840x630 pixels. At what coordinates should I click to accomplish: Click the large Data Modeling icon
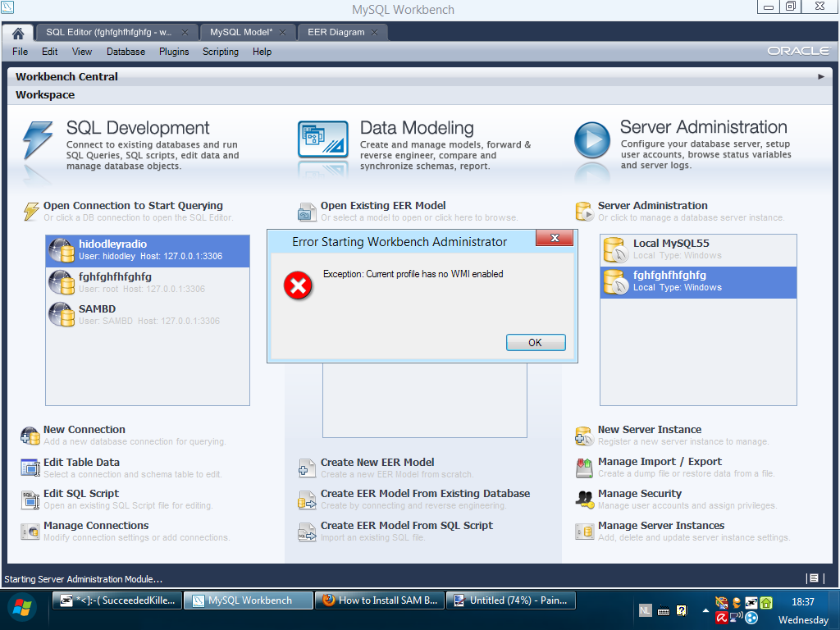pyautogui.click(x=323, y=139)
